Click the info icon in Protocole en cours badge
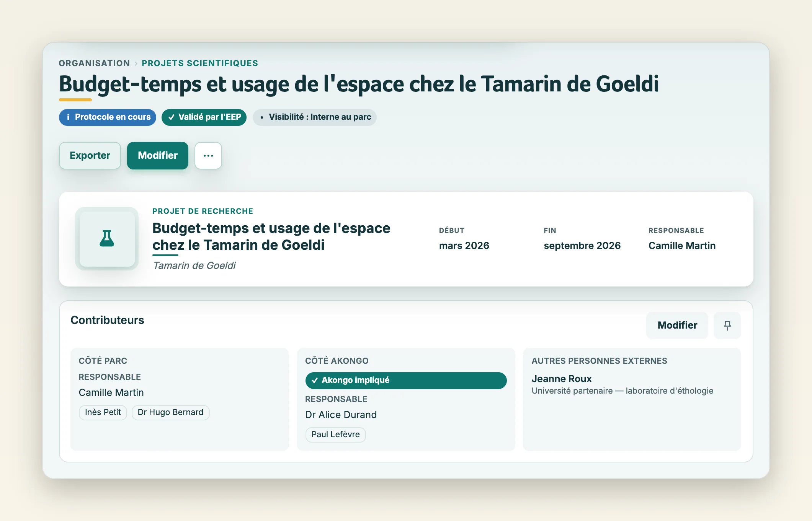Image resolution: width=812 pixels, height=521 pixels. pyautogui.click(x=68, y=117)
